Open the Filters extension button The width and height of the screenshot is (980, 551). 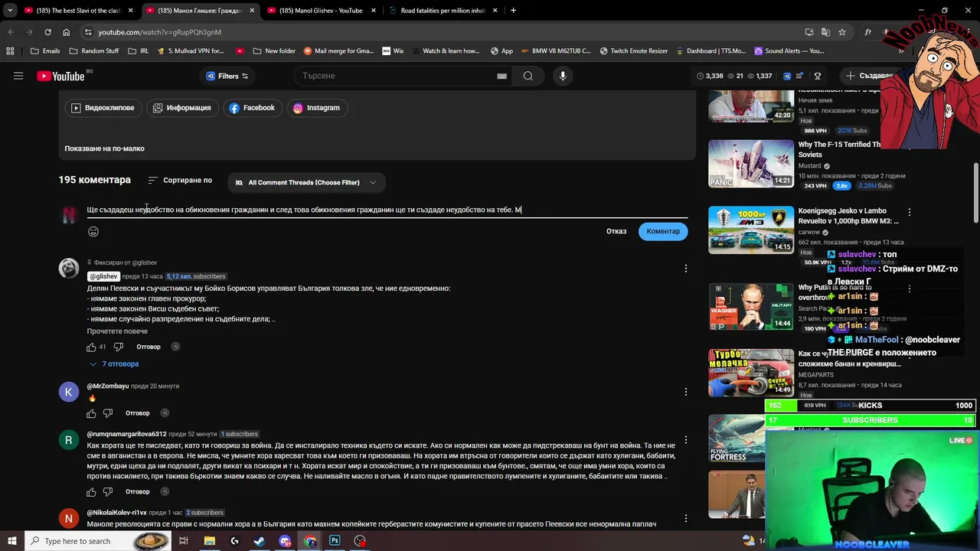[227, 76]
